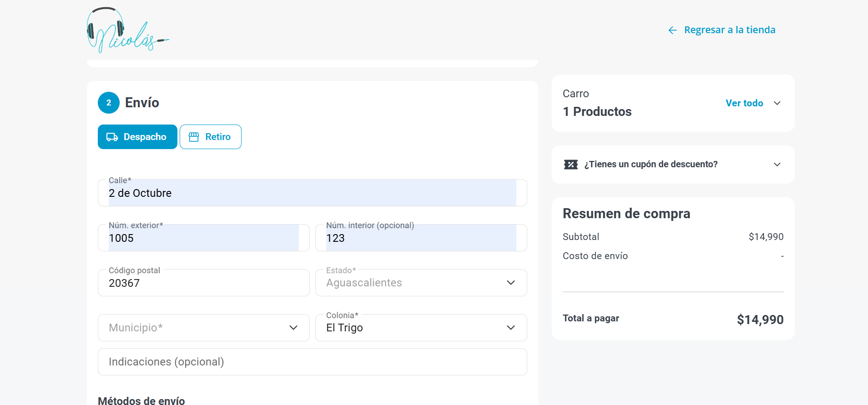
Task: Go back via Regresar a la tienda
Action: 722,30
